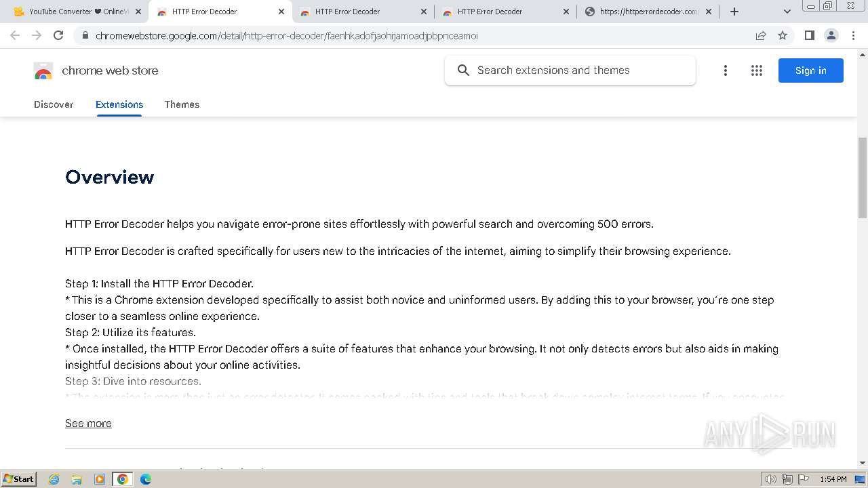868x488 pixels.
Task: Click the Action Center flag icon
Action: tap(803, 479)
